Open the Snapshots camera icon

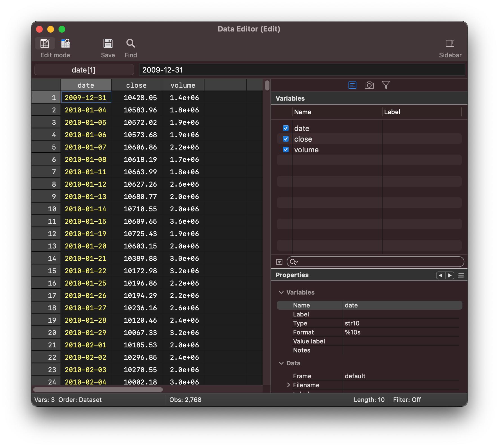tap(369, 85)
